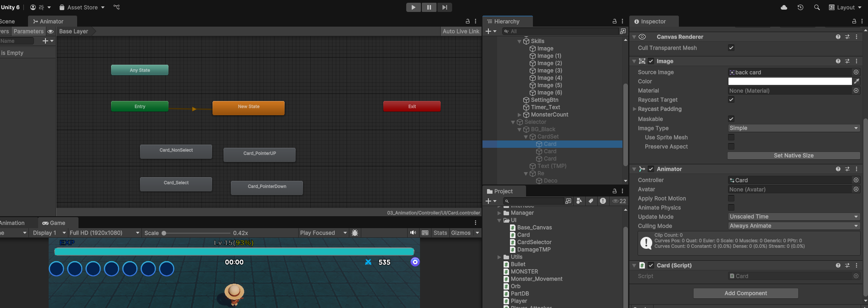Toggle the Cull Transparent Mesh checkbox
Image resolution: width=868 pixels, height=308 pixels.
click(731, 48)
